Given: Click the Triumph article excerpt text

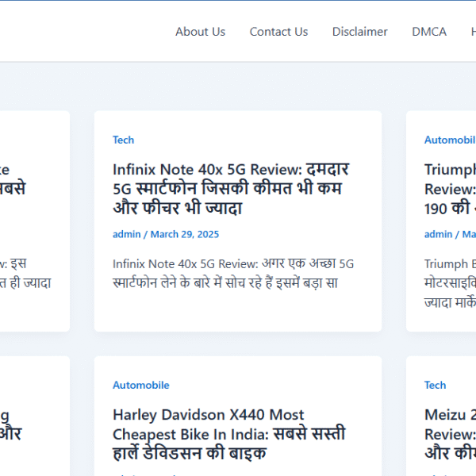Looking at the screenshot, I should (450, 283).
